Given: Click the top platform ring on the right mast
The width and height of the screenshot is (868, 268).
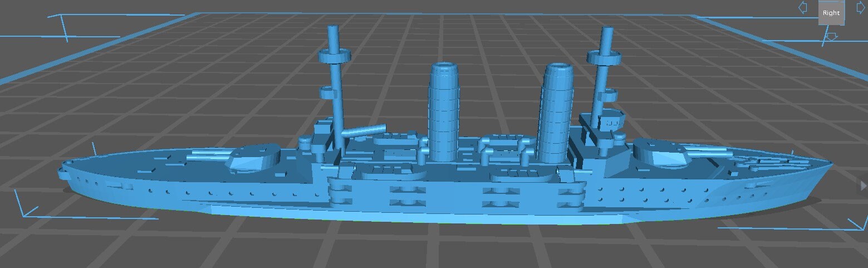Looking at the screenshot, I should pos(603,56).
